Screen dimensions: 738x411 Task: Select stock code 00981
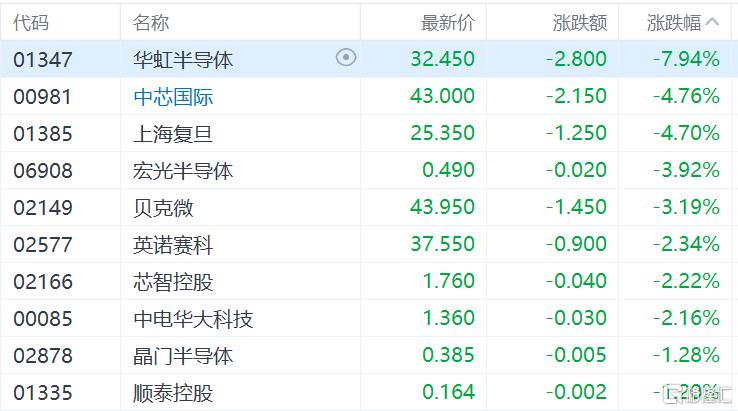43,97
